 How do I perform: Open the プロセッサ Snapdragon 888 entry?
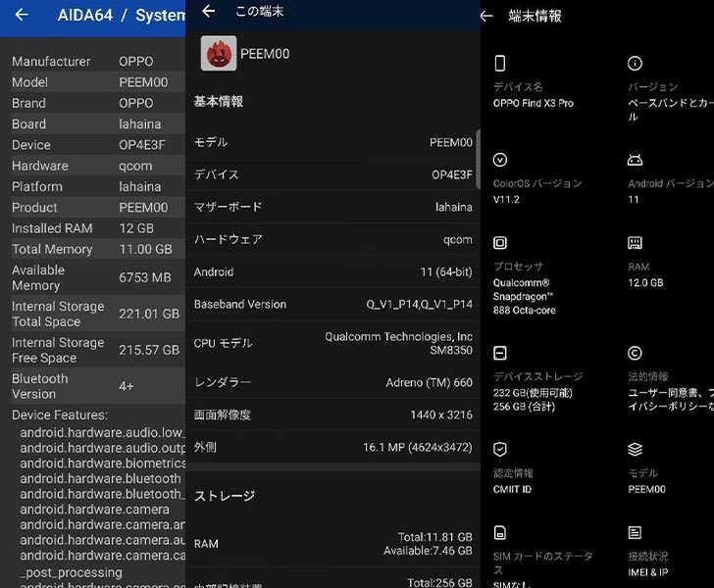click(x=524, y=288)
